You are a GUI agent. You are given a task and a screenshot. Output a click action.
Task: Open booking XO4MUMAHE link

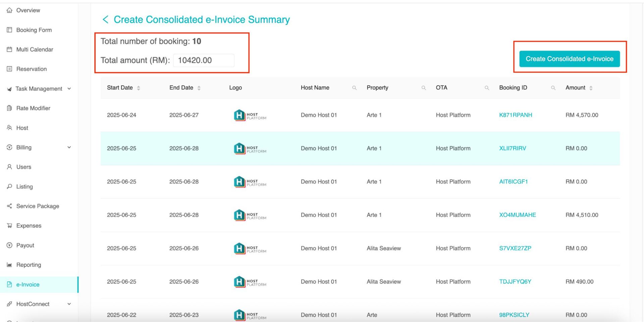517,215
